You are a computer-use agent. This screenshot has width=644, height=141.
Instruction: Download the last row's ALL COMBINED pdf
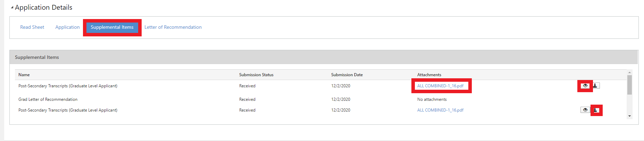[596, 110]
